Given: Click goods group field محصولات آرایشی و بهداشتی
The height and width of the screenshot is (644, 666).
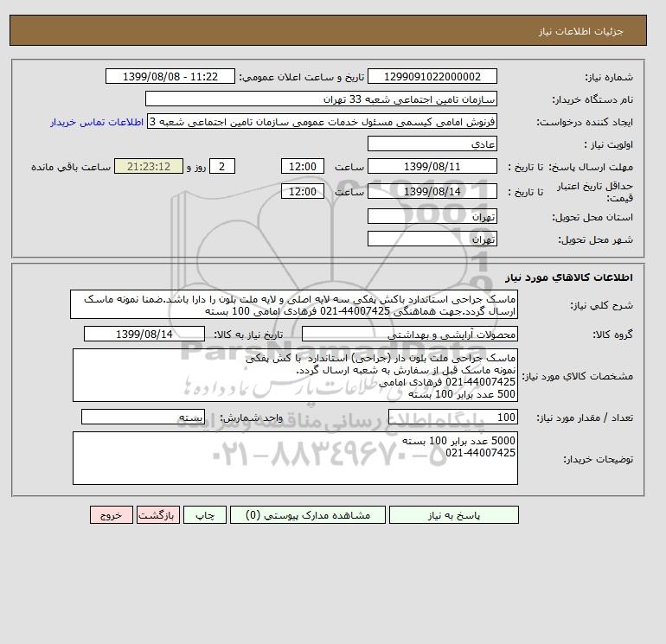Looking at the screenshot, I should tap(409, 334).
